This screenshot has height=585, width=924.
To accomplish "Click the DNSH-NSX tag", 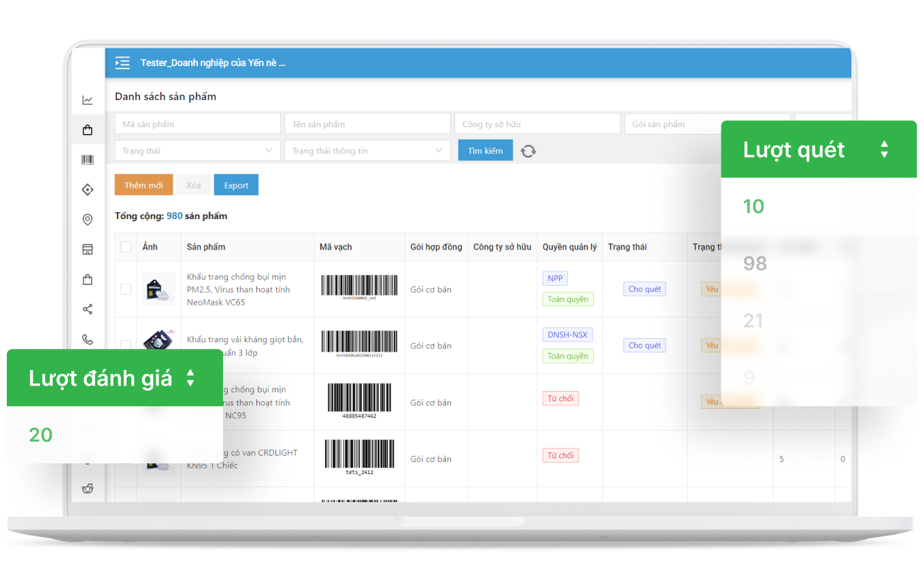I will click(567, 335).
